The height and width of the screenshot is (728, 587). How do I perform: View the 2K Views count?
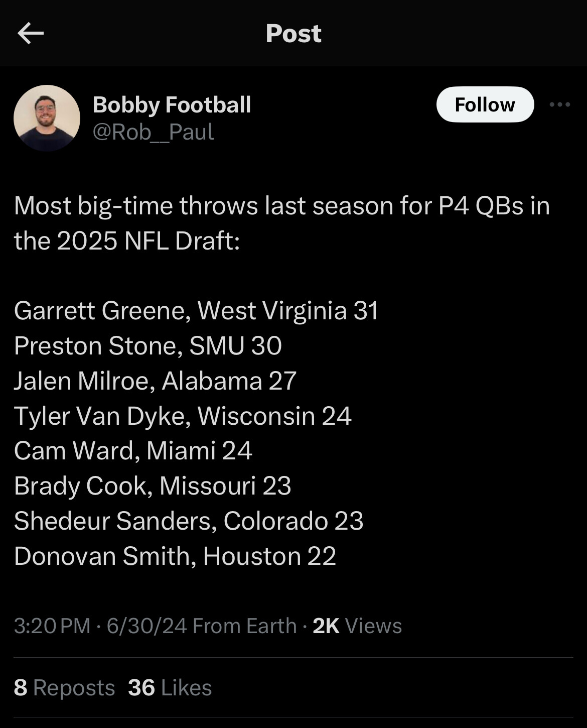click(x=357, y=626)
